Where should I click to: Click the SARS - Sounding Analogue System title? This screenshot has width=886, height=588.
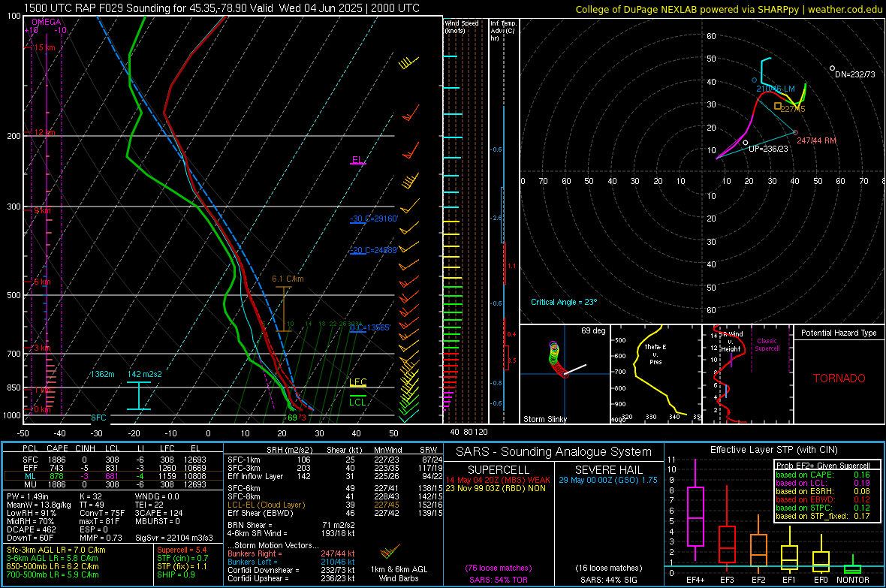pos(554,452)
